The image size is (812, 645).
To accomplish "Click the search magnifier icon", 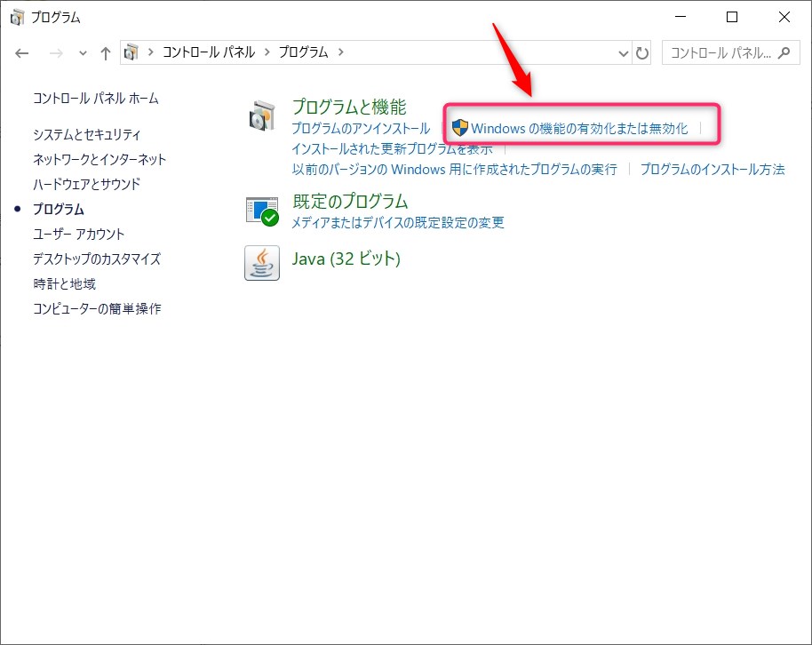I will pyautogui.click(x=784, y=52).
